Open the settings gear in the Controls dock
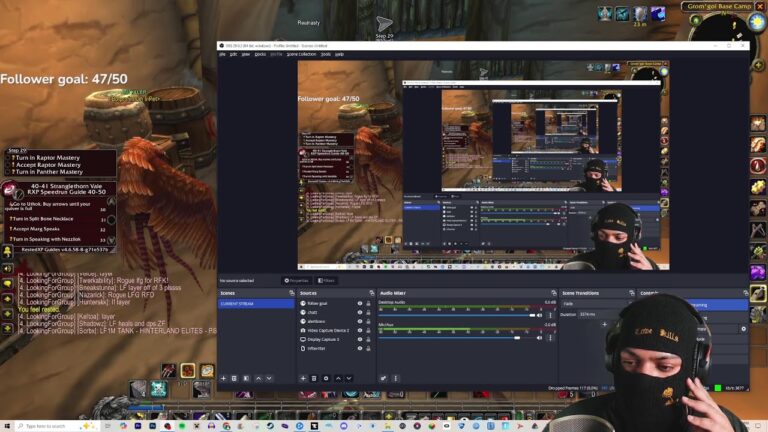Screen dimensions: 768x432 (744, 329)
